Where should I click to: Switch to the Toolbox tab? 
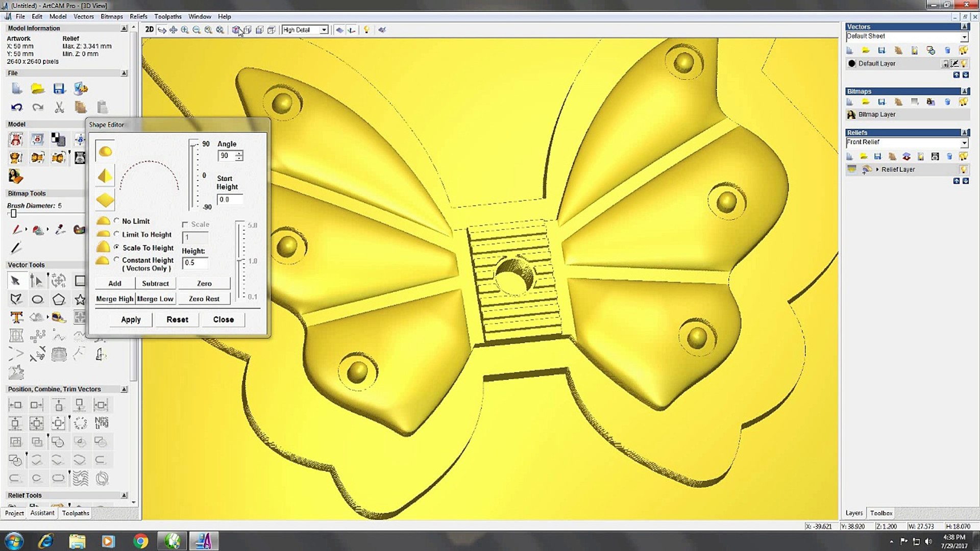coord(881,513)
